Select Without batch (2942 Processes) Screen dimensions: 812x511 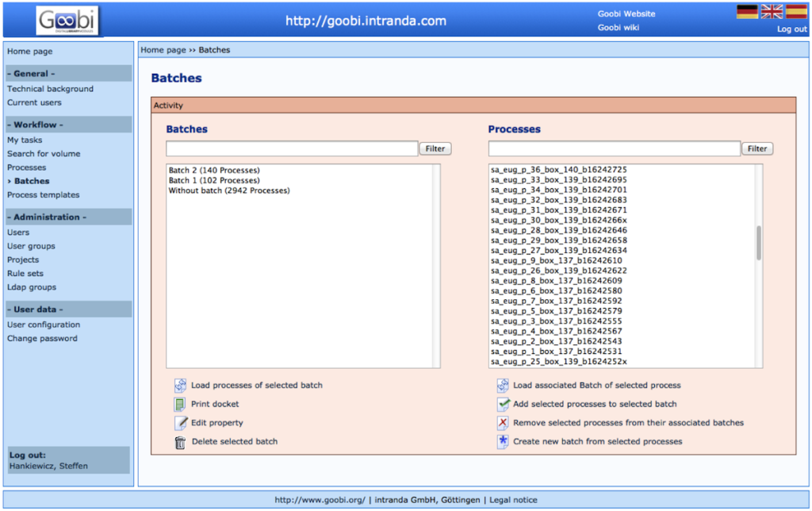[229, 190]
